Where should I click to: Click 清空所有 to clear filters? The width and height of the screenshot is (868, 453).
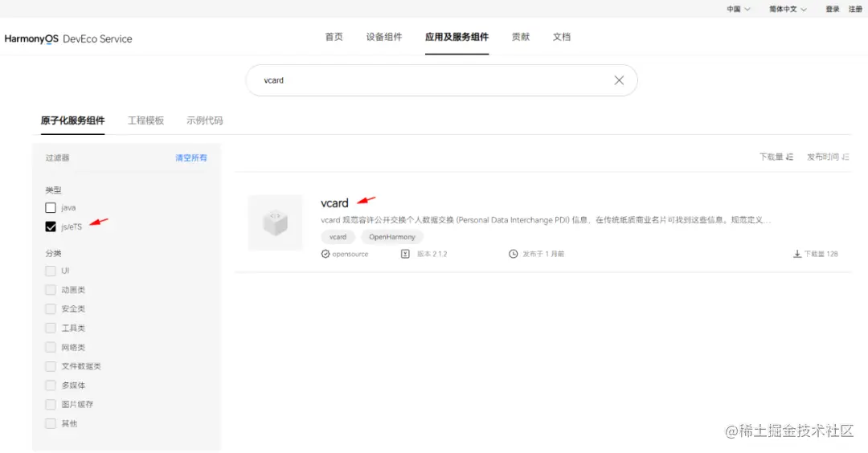(x=191, y=158)
